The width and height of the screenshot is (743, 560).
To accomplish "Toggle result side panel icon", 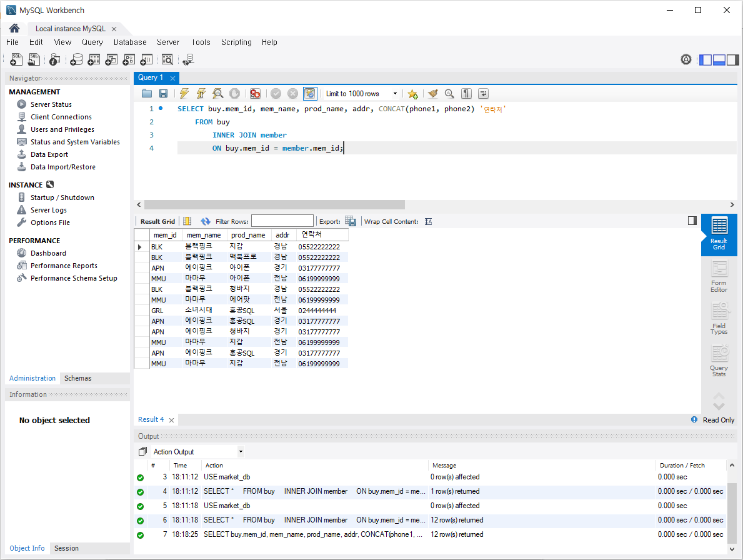I will [692, 220].
